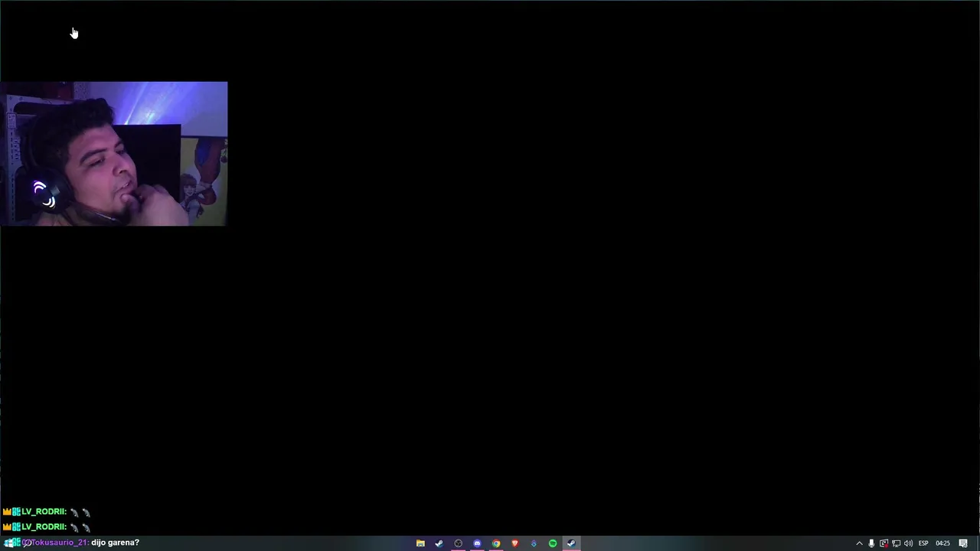Viewport: 980px width, 551px height.
Task: Launch Brave browser from the taskbar
Action: [x=514, y=543]
